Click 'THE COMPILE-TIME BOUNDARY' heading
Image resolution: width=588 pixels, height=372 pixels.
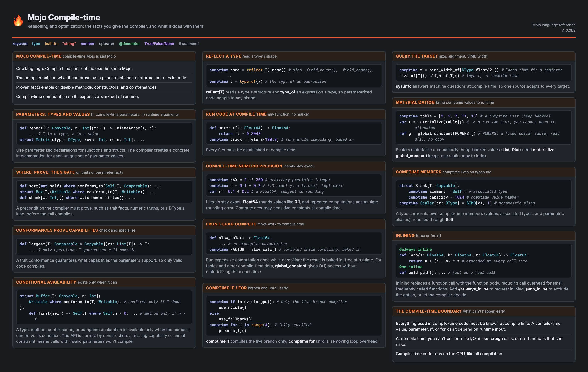(x=428, y=311)
